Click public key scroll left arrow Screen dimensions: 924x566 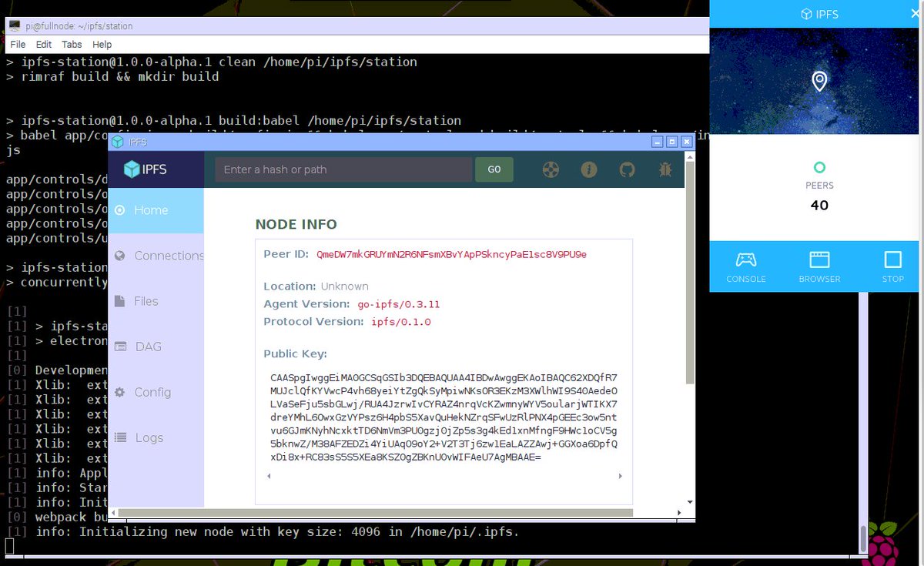(x=269, y=476)
